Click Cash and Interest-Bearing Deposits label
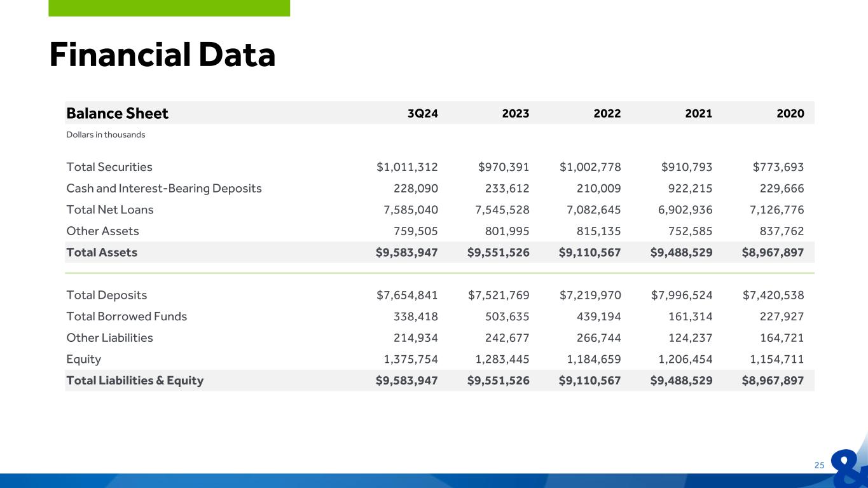 click(x=164, y=188)
